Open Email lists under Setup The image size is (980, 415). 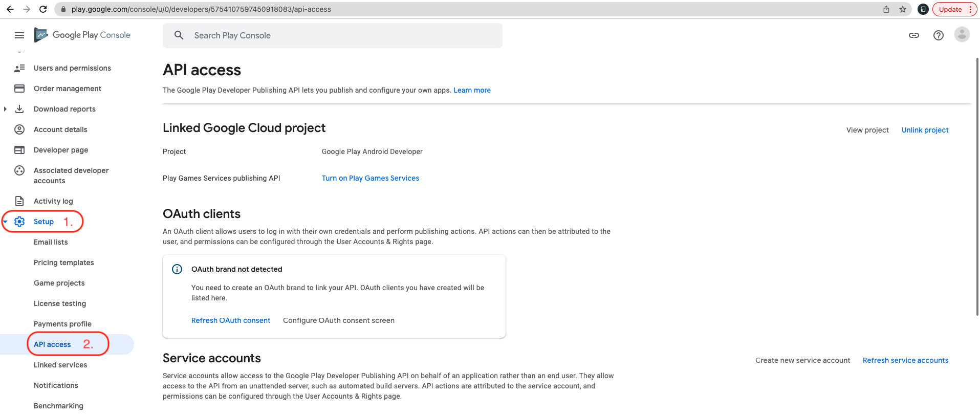click(x=51, y=242)
